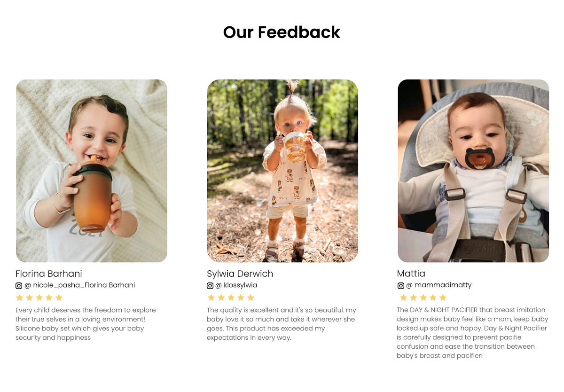Open photo of toddler drinking in forest
This screenshot has width=564, height=392.
tap(282, 171)
